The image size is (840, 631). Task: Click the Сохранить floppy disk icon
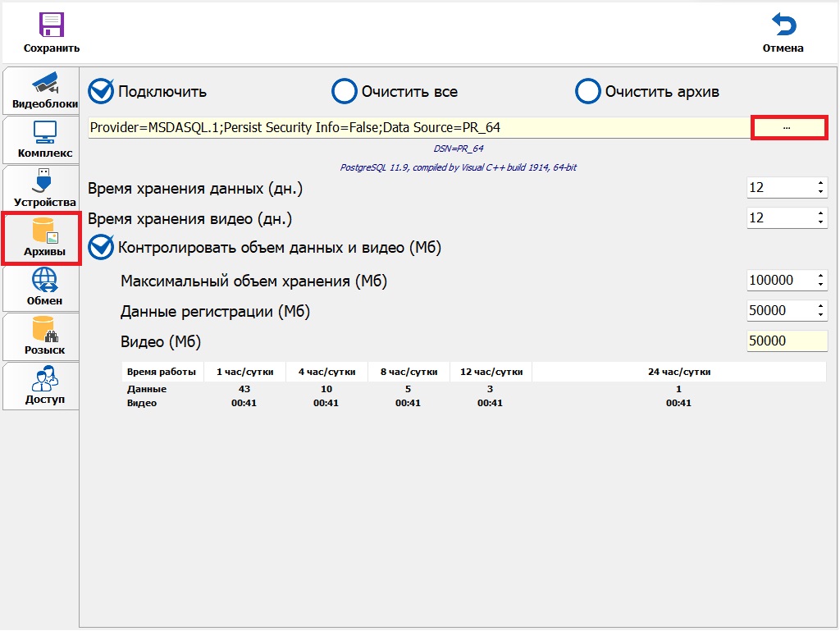click(51, 25)
